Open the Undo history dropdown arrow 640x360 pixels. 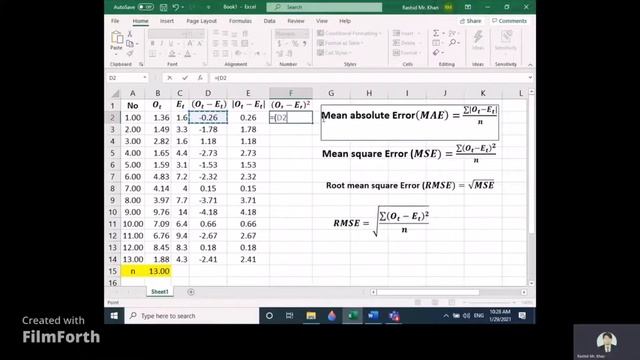[x=182, y=7]
